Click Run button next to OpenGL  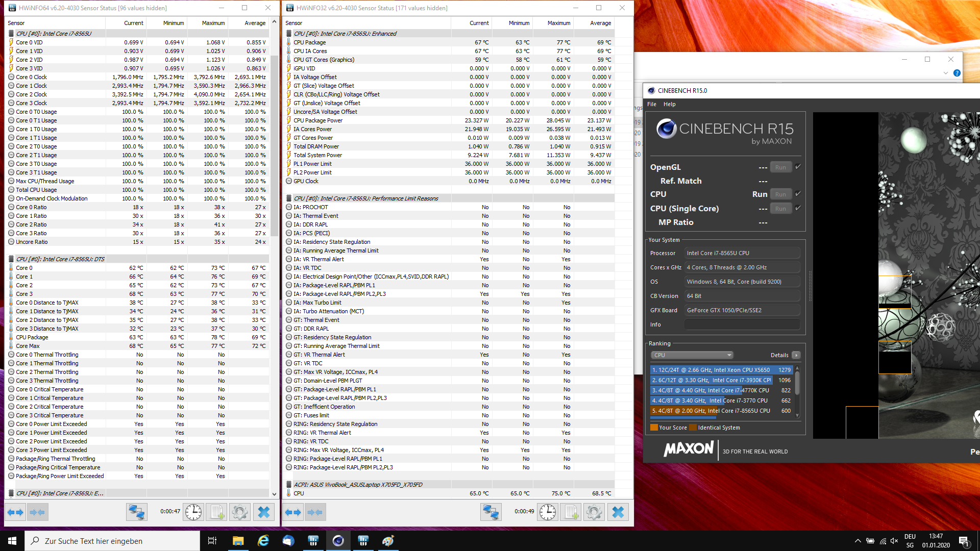780,167
